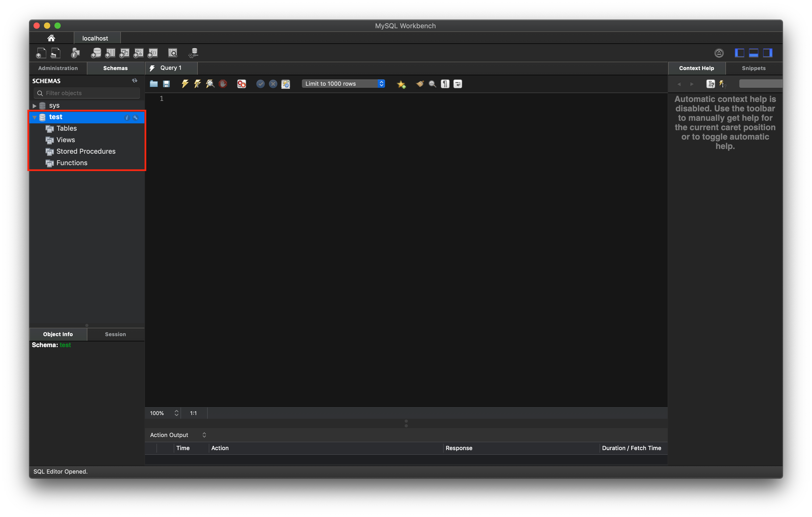Open the object inspector icon
Image resolution: width=812 pixels, height=517 pixels.
75,53
